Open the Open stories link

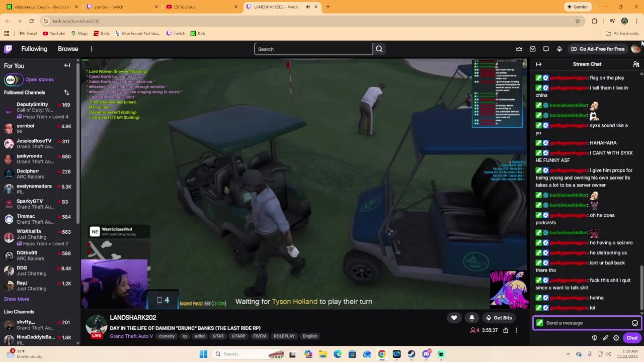coord(39,79)
